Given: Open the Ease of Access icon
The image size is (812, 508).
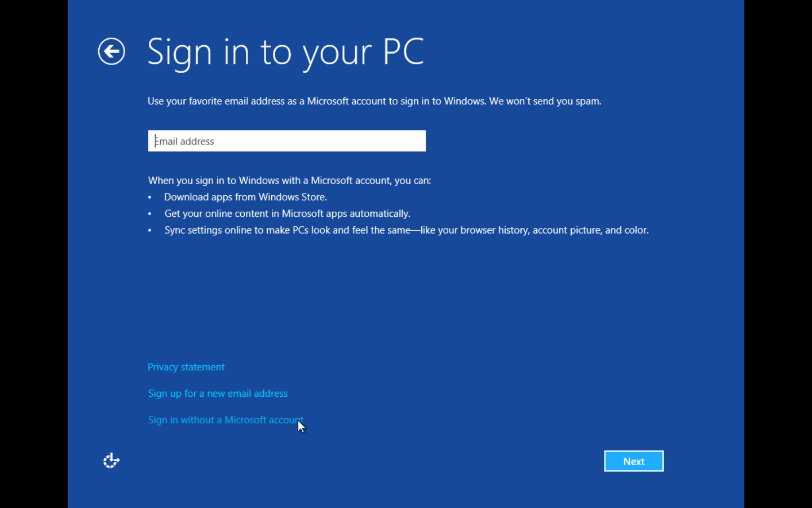Looking at the screenshot, I should pos(111,461).
